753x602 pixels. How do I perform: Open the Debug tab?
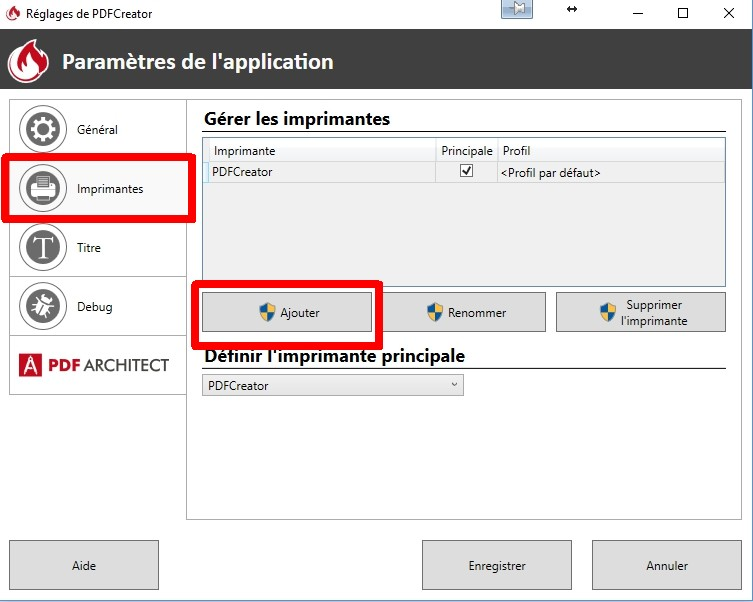click(x=97, y=306)
